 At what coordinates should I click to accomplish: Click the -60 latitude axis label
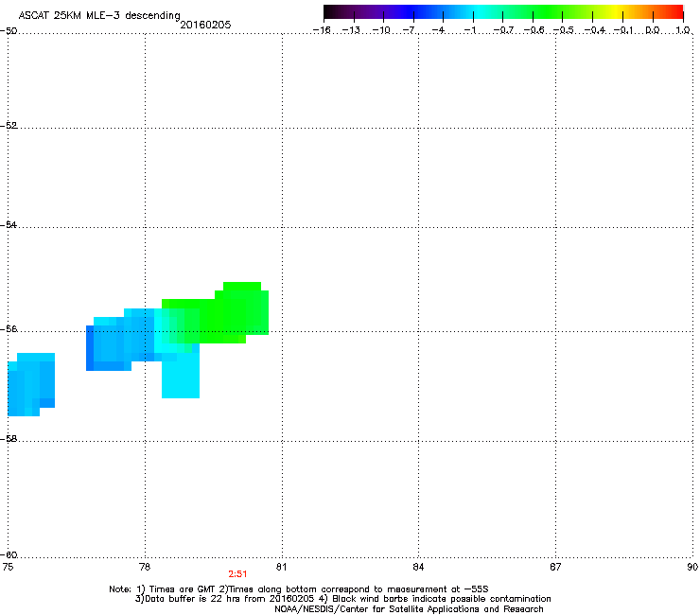click(x=9, y=555)
